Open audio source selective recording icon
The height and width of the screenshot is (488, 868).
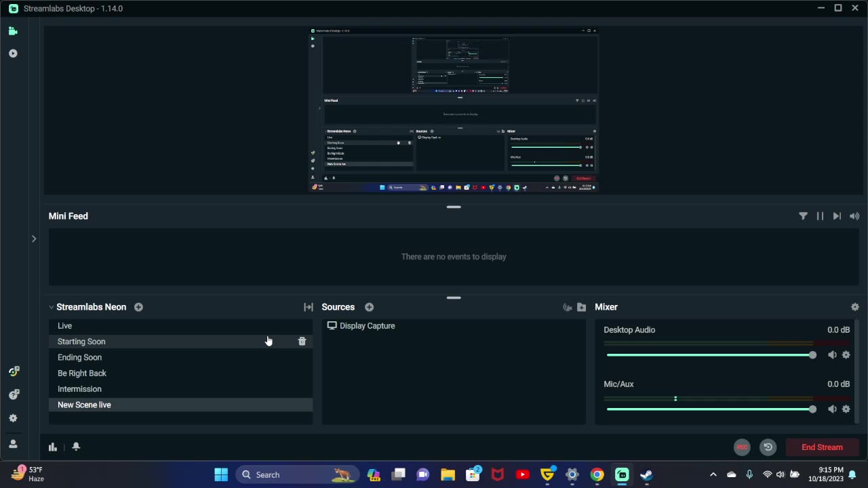pyautogui.click(x=568, y=307)
